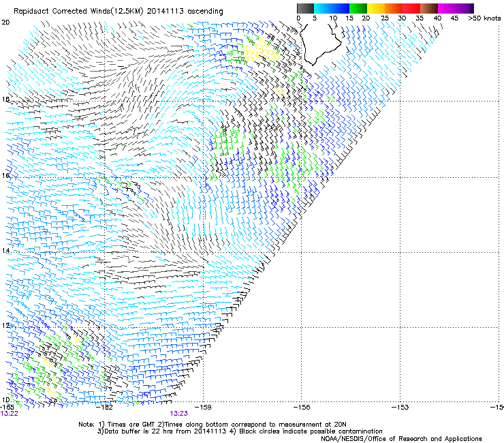Click the '-153' longitude axis label
This screenshot has height=443, width=504.
tap(400, 408)
